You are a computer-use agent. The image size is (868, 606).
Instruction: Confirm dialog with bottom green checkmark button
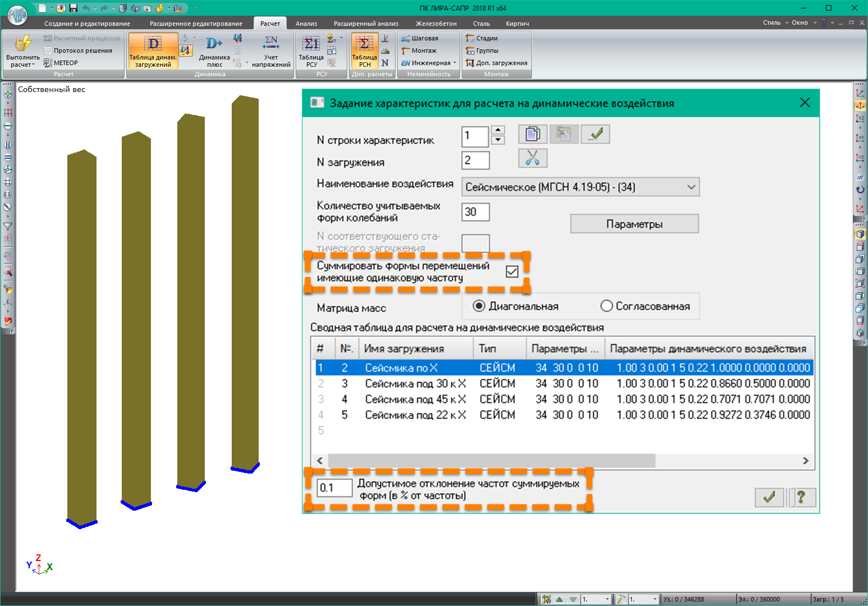tap(769, 497)
